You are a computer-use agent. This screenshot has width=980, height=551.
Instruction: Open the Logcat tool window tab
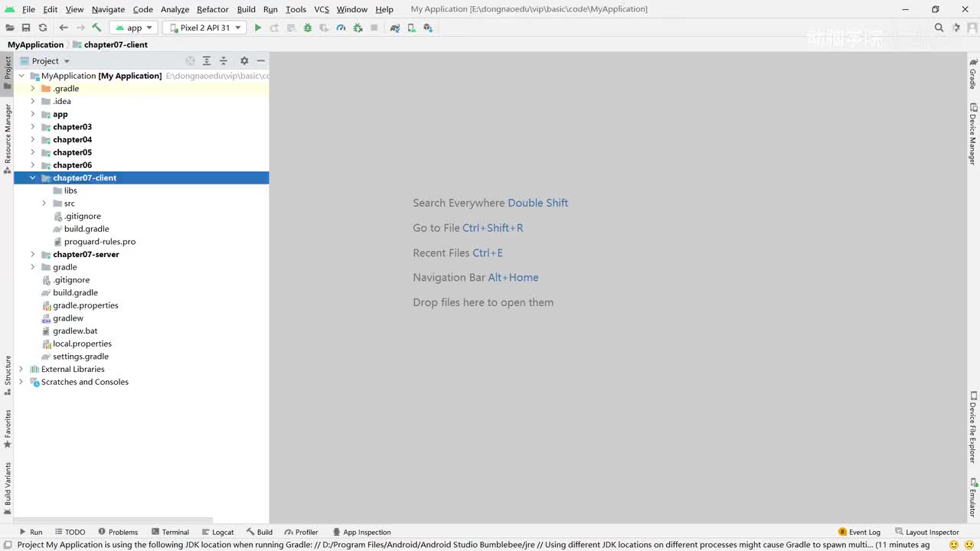point(217,532)
